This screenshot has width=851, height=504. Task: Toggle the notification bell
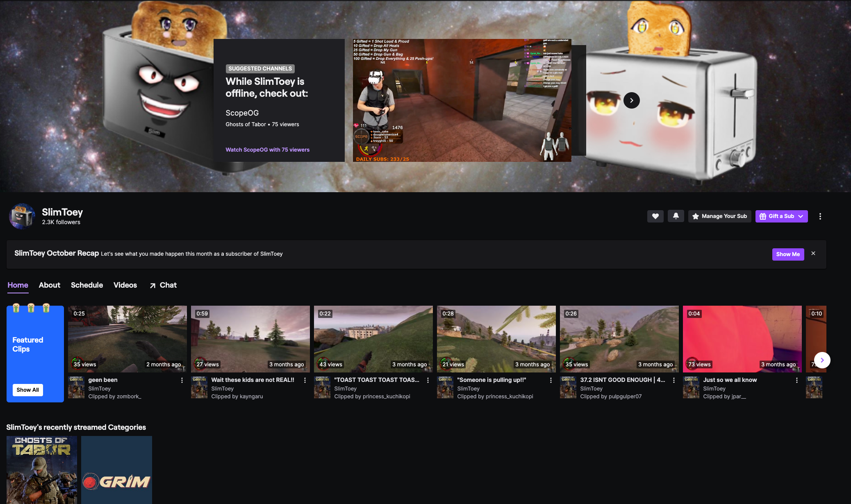(x=676, y=216)
